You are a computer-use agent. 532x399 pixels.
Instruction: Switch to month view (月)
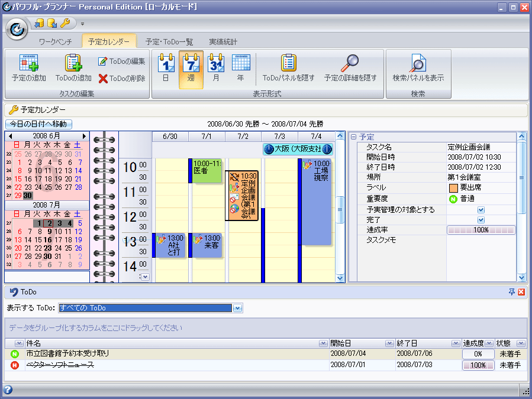[216, 69]
